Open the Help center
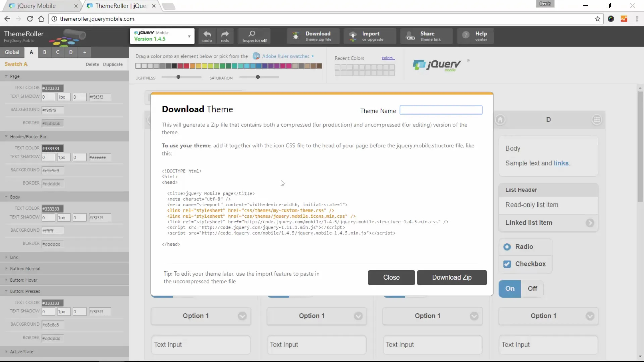 click(x=475, y=36)
